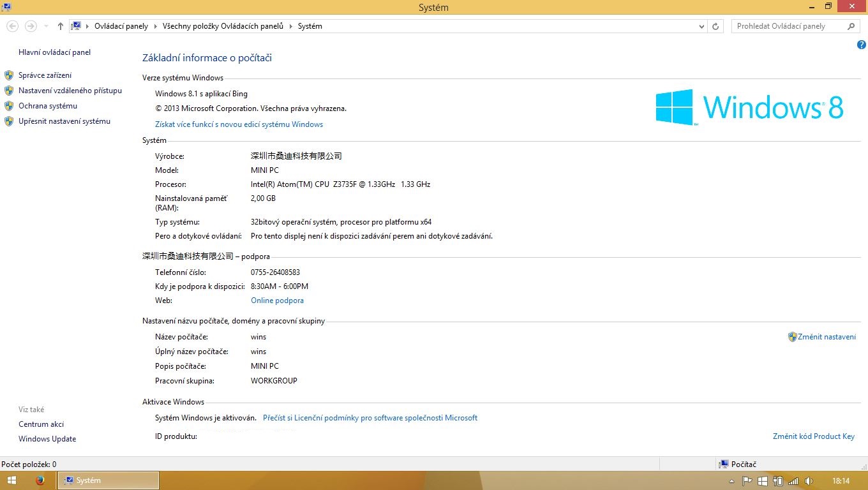This screenshot has width=868, height=490.
Task: Click the Windows 8 logo image
Action: click(x=750, y=107)
